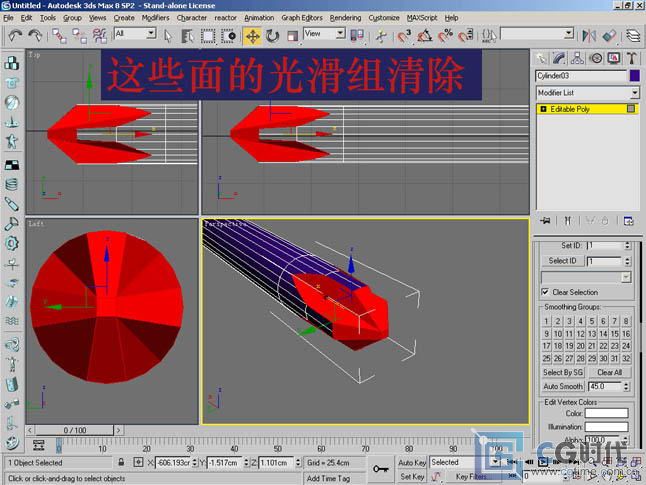The image size is (646, 485).
Task: Toggle smoothing group 32
Action: click(x=626, y=358)
